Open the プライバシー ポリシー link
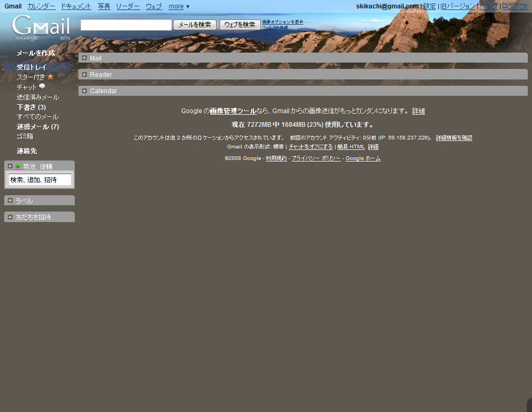This screenshot has height=412, width=532. click(x=316, y=158)
